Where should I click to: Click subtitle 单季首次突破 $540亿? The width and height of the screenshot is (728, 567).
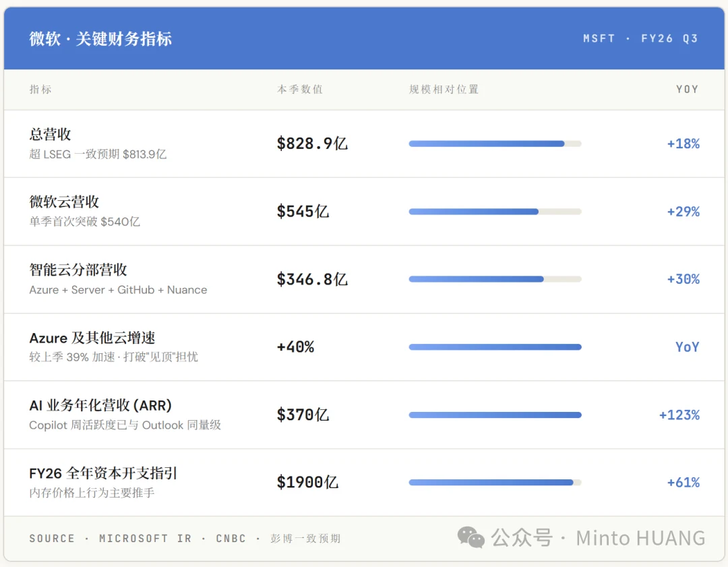point(84,222)
